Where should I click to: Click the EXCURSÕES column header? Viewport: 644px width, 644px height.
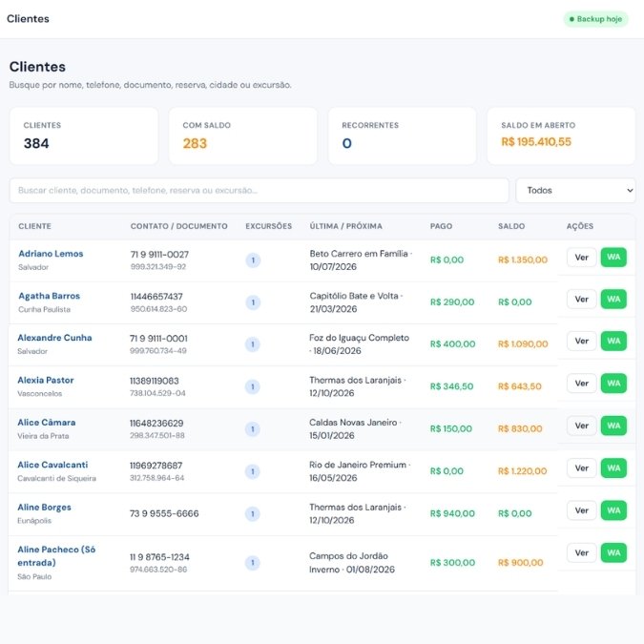click(269, 226)
